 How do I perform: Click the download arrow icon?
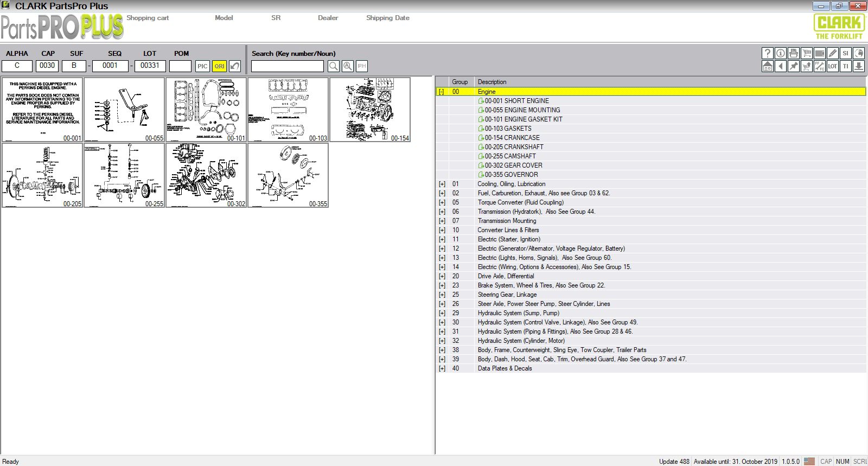click(858, 66)
